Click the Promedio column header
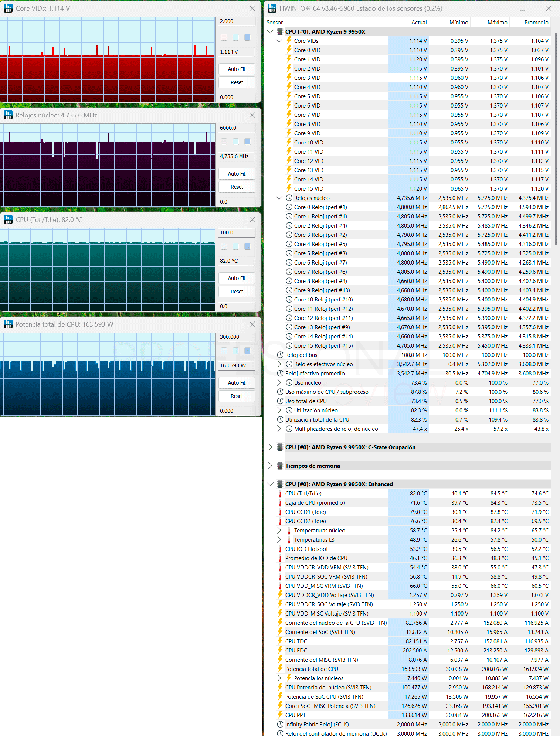Viewport: 560px width, 736px height. (x=530, y=23)
